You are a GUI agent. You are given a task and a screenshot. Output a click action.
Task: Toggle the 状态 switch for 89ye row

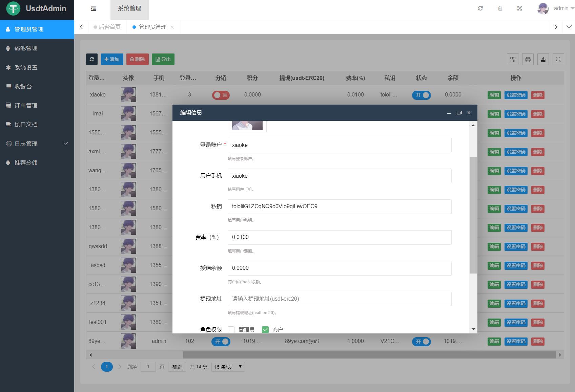422,342
